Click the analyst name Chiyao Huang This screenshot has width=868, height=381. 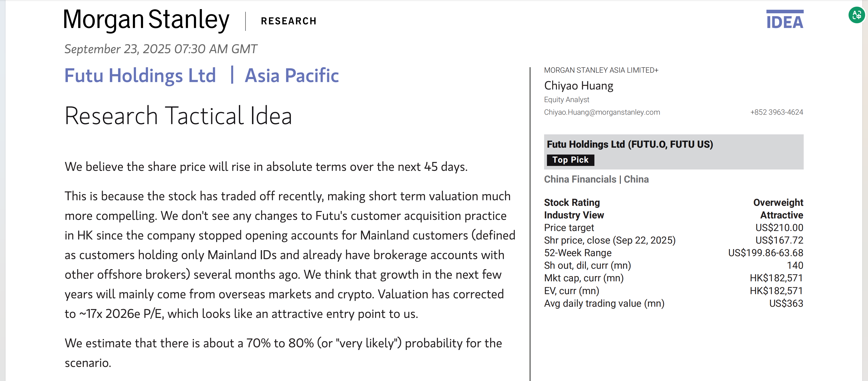[579, 86]
